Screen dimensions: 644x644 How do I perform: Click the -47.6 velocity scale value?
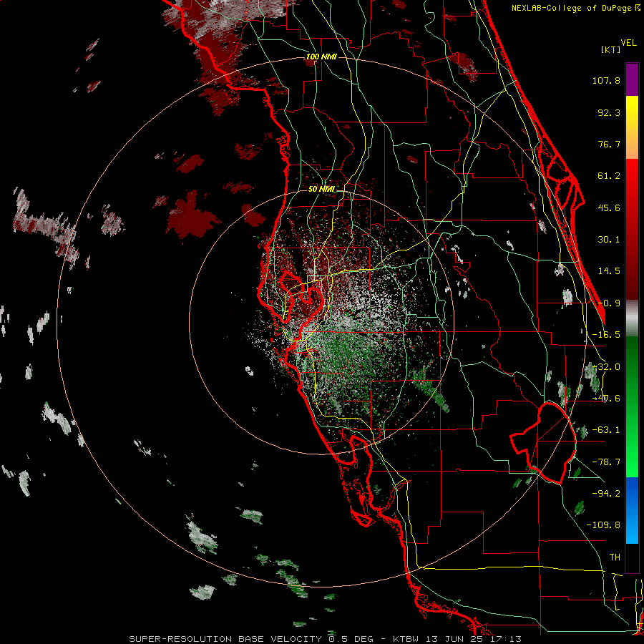(x=606, y=399)
